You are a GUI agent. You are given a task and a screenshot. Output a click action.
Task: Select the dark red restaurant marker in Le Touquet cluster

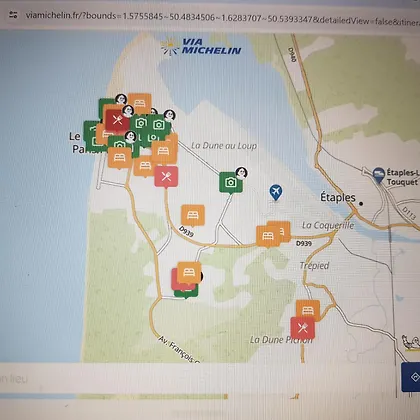117,120
